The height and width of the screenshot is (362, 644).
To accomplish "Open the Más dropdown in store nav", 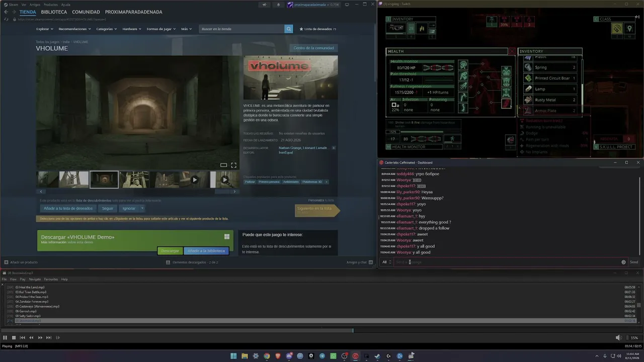I will tap(187, 29).
